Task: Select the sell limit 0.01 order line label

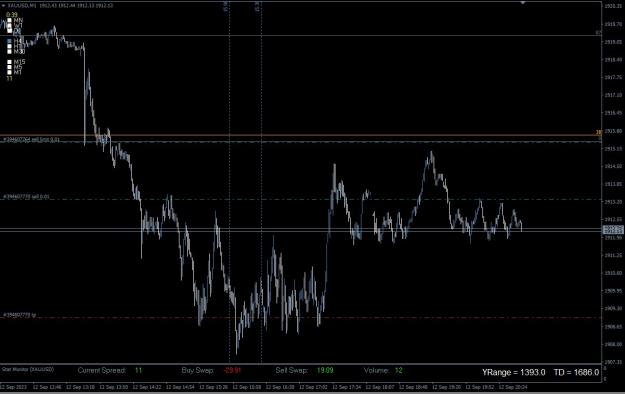Action: 31,140
